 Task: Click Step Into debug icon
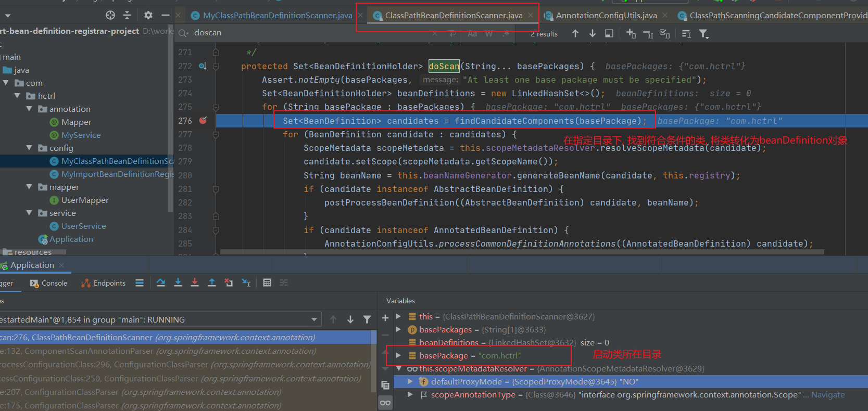coord(178,282)
